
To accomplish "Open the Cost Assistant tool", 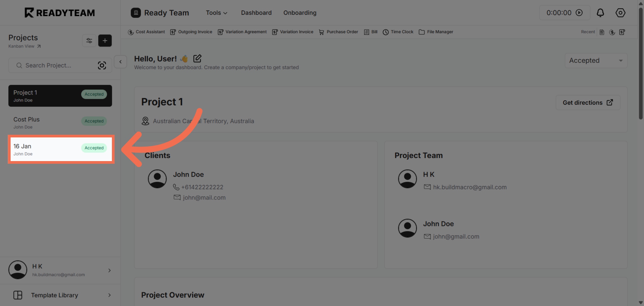I will point(147,32).
